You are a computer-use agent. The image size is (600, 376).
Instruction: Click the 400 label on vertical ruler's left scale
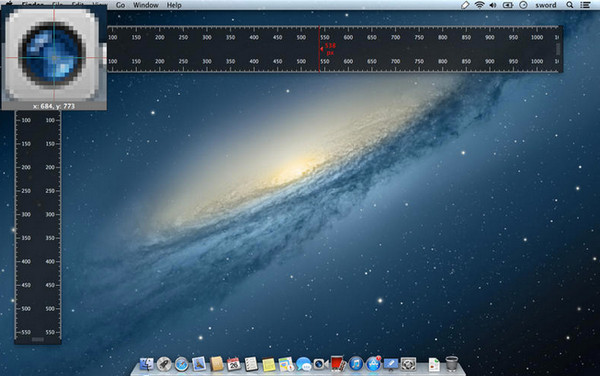tap(26, 262)
